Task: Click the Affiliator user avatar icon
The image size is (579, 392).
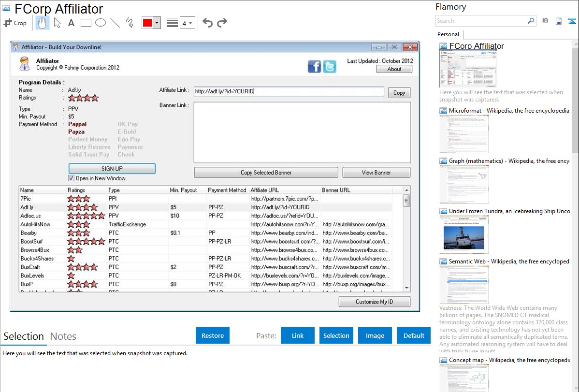Action: 25,64
